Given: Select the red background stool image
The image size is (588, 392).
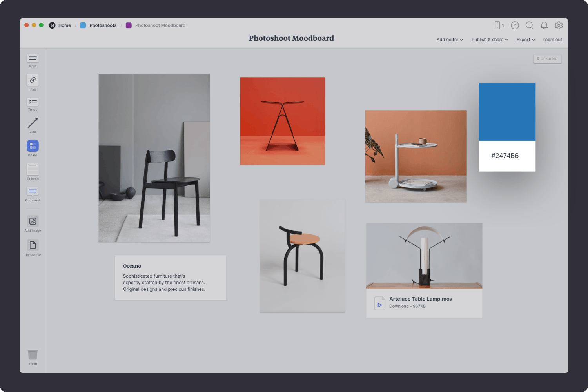Looking at the screenshot, I should click(x=283, y=121).
